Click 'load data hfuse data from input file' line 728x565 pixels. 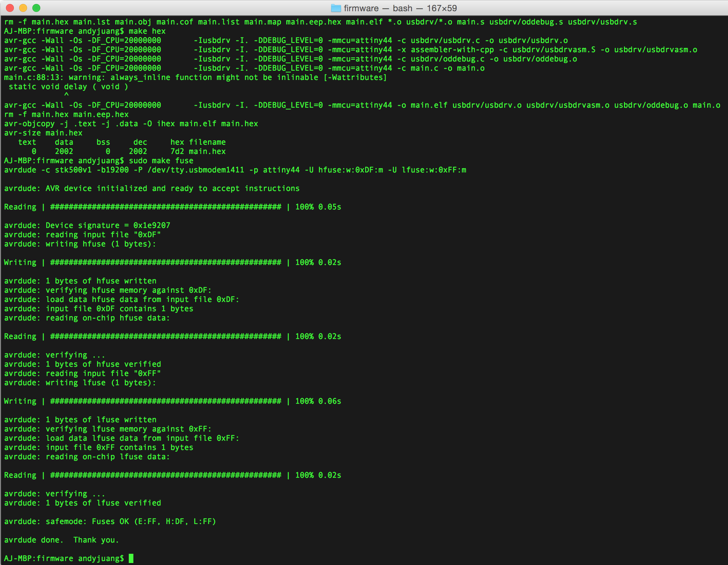[x=122, y=299]
